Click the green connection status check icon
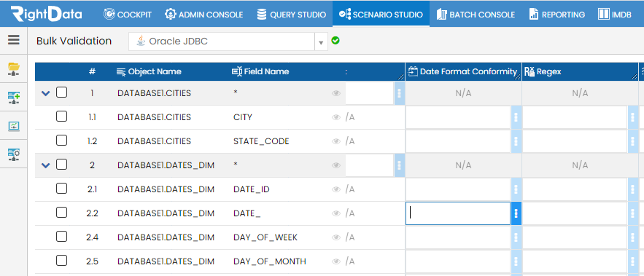Image resolution: width=644 pixels, height=276 pixels. click(x=335, y=41)
